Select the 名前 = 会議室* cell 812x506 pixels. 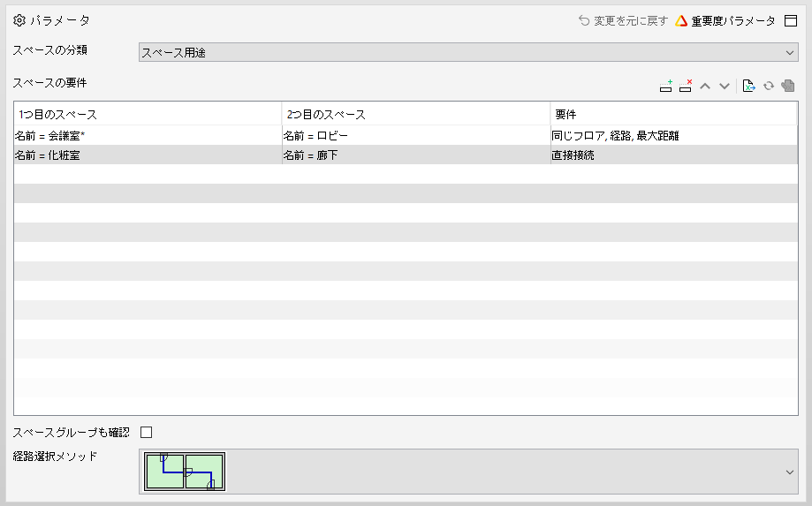148,136
